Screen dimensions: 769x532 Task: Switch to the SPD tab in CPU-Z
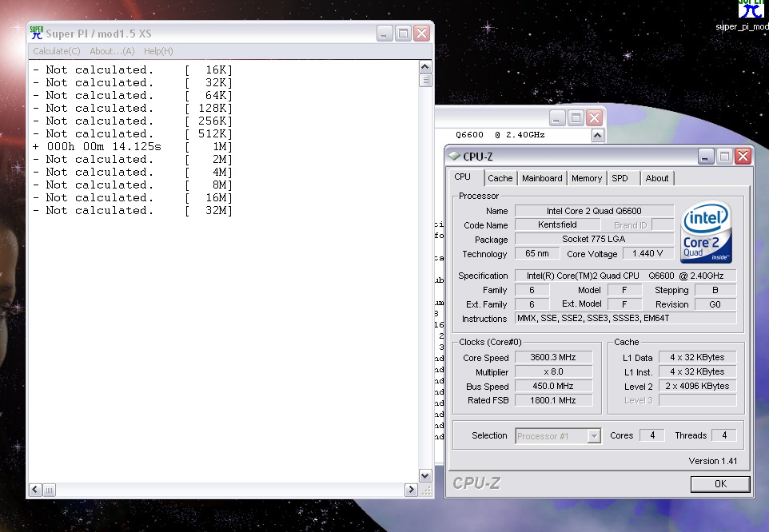pyautogui.click(x=620, y=178)
